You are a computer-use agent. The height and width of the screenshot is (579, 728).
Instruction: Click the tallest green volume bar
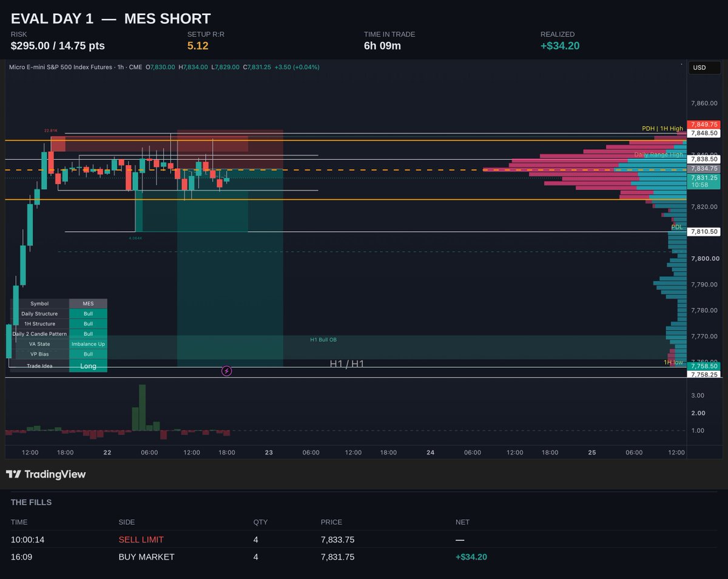click(x=142, y=407)
